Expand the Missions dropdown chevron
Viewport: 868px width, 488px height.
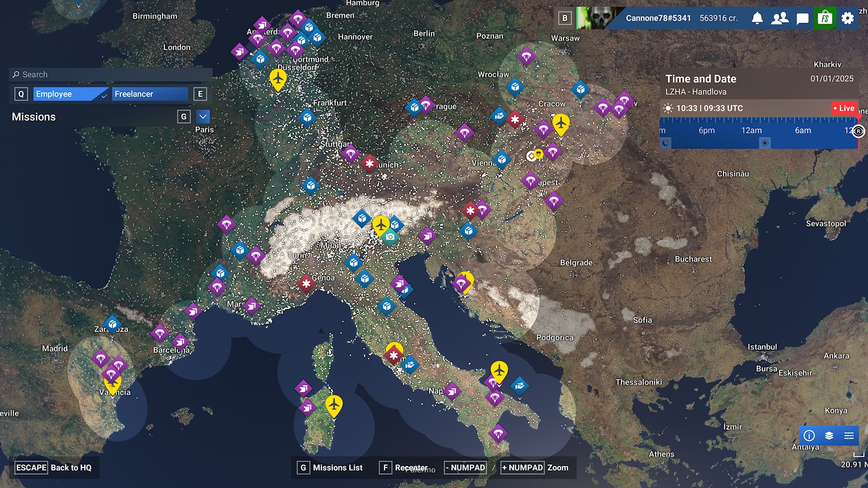tap(203, 117)
